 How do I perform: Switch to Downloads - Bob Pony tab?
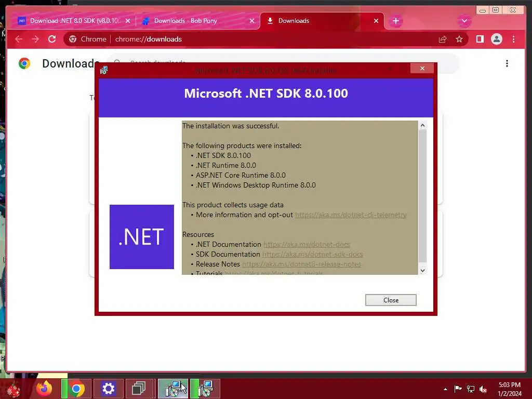point(185,21)
